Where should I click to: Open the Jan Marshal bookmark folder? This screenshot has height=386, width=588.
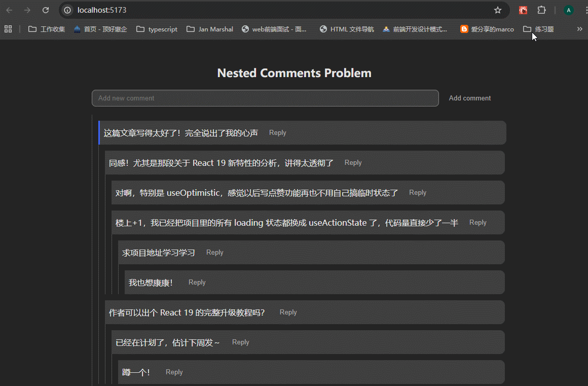[x=210, y=29]
